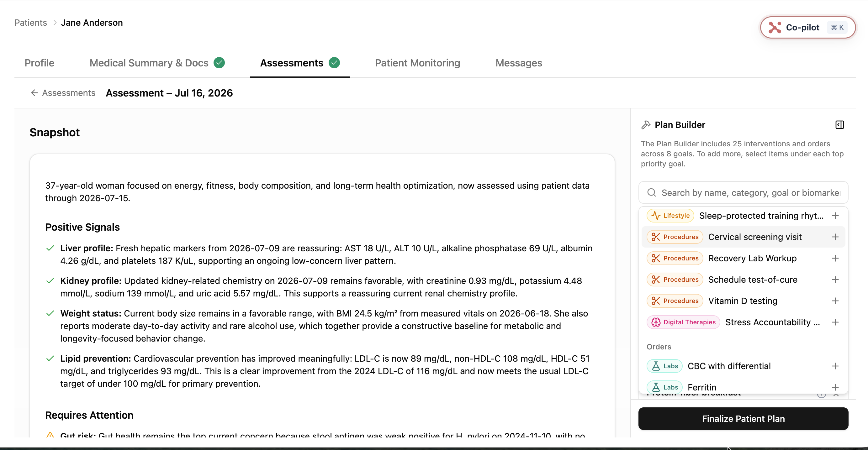The image size is (868, 450).
Task: Click Procedures tag beside Vitamin D testing
Action: tap(675, 301)
